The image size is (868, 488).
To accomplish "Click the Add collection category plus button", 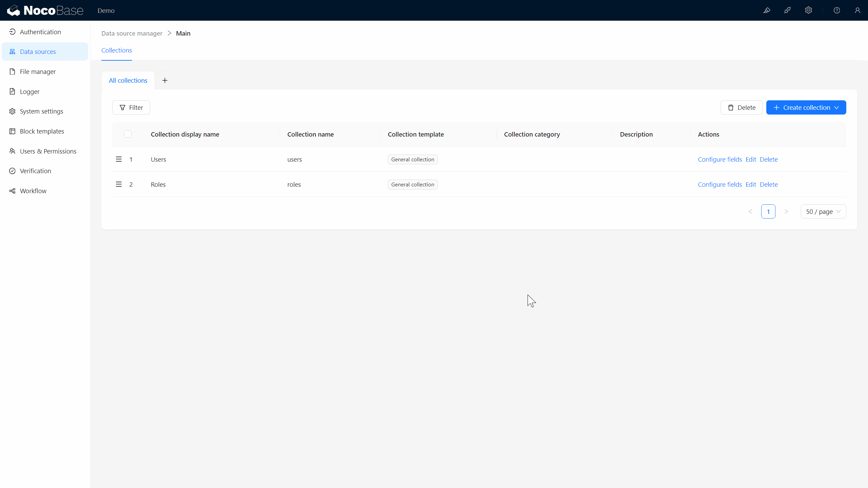I will point(165,80).
